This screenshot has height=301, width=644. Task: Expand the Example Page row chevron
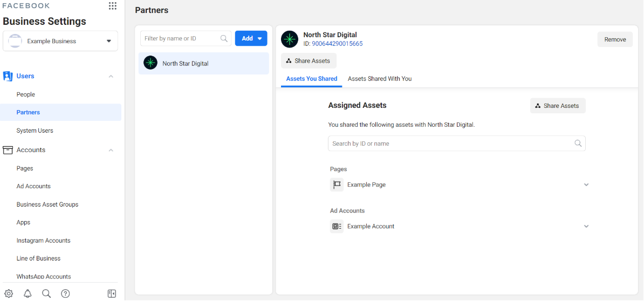(x=586, y=185)
